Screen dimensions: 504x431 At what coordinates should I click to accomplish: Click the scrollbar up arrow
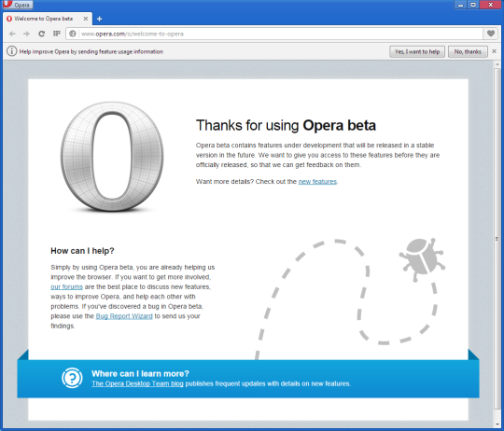click(497, 64)
